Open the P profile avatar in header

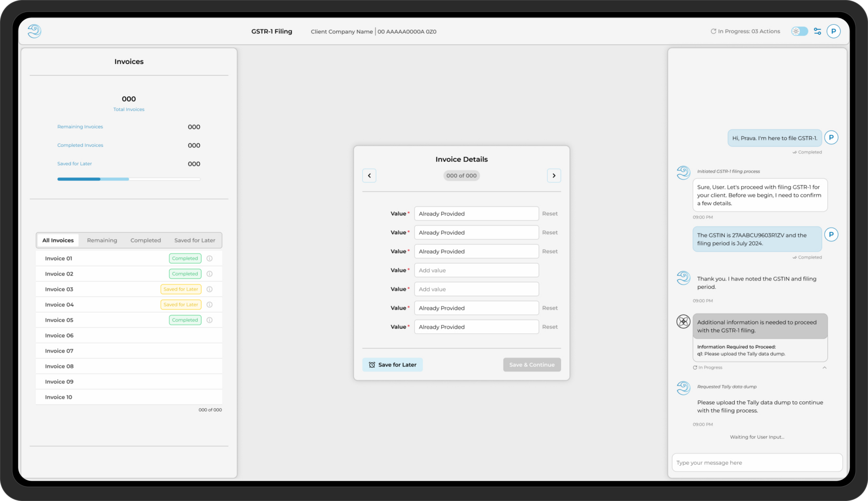833,31
